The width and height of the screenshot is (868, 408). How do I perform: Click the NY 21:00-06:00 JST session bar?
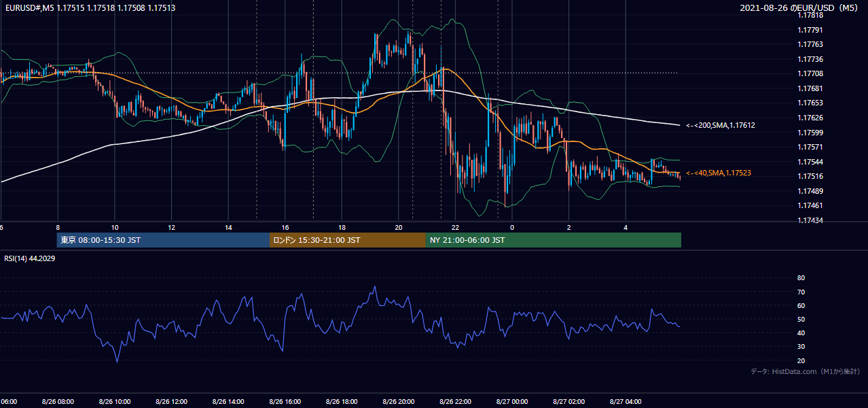point(554,240)
